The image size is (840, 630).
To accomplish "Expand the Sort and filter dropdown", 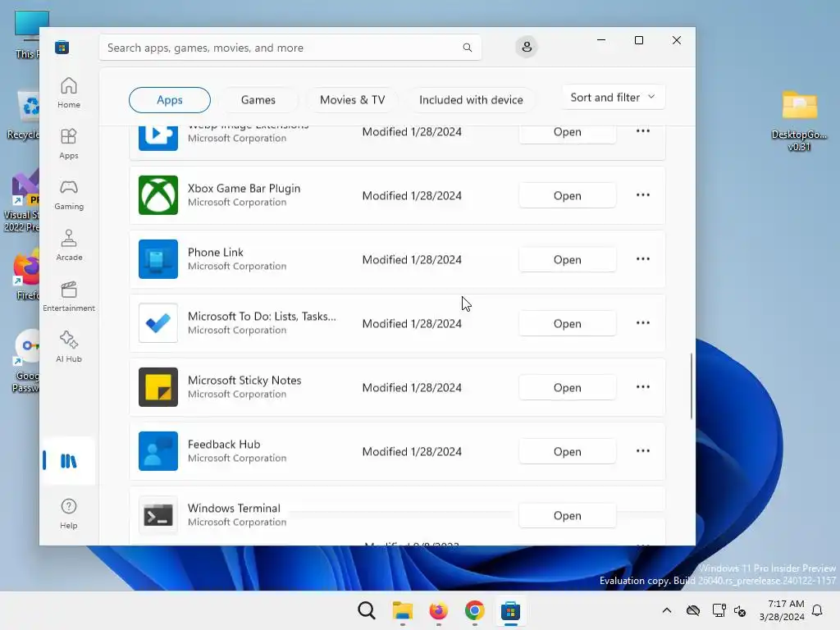I will click(x=613, y=98).
